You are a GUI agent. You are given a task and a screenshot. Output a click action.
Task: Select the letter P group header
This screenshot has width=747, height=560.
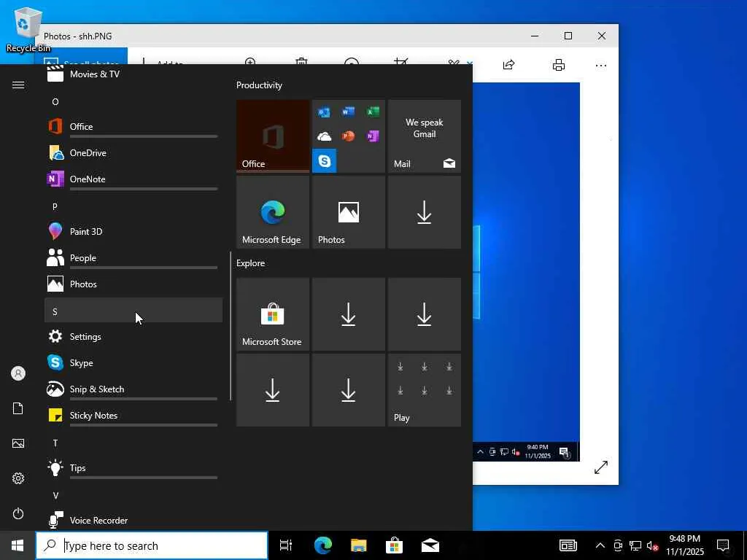click(x=133, y=206)
